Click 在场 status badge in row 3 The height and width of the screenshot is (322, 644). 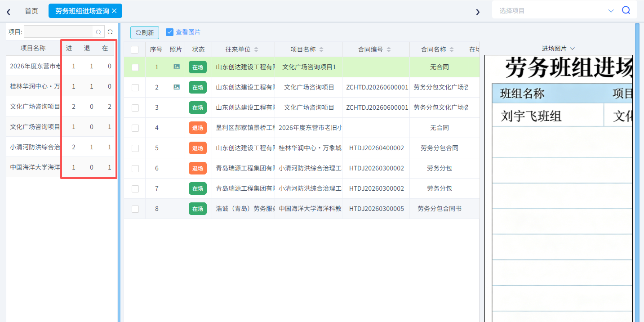pos(198,107)
